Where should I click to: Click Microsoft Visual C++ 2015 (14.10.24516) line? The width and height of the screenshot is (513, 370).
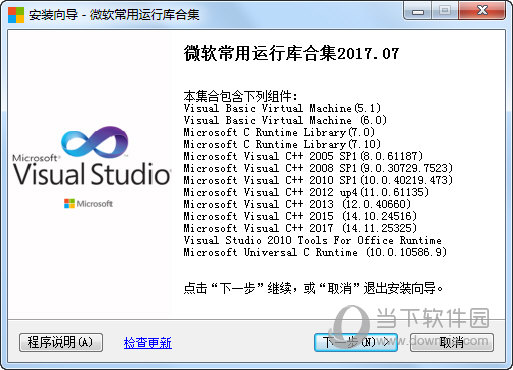coord(300,216)
